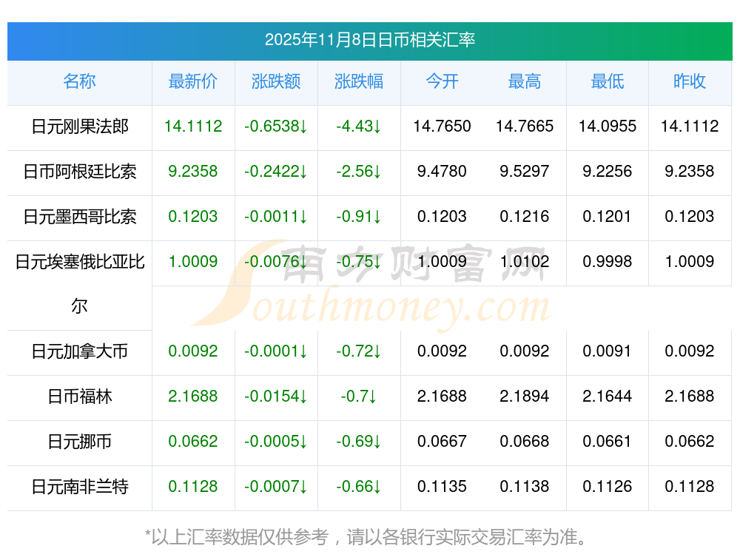Click the 最高 column header
This screenshot has width=740, height=560.
pos(525,81)
